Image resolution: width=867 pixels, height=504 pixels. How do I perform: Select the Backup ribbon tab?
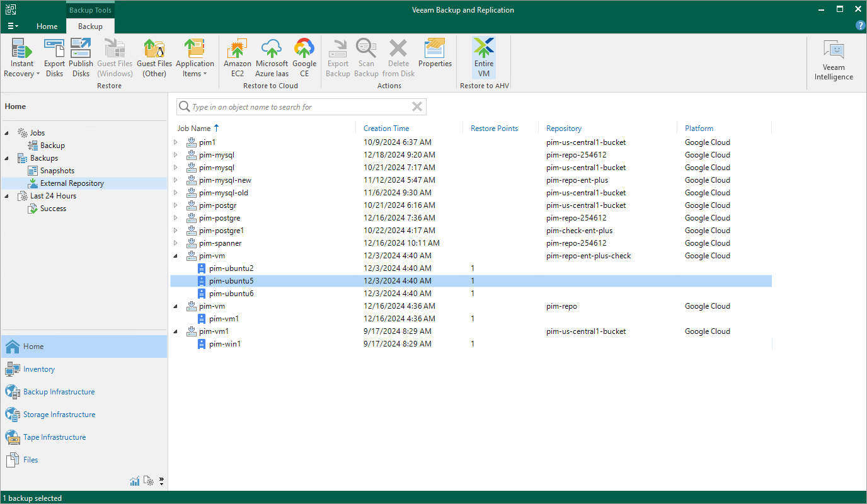point(90,26)
